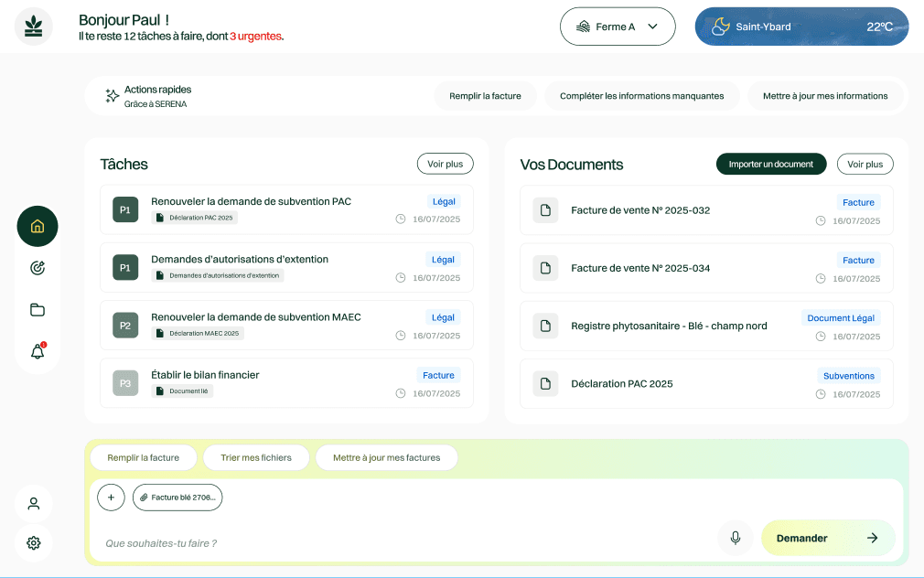Select Mettre à jour mes factures suggestion

[387, 458]
